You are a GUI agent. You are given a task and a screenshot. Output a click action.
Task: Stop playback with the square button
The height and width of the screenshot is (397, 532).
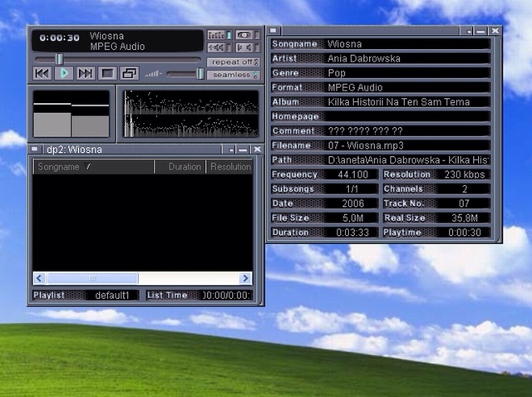[107, 74]
